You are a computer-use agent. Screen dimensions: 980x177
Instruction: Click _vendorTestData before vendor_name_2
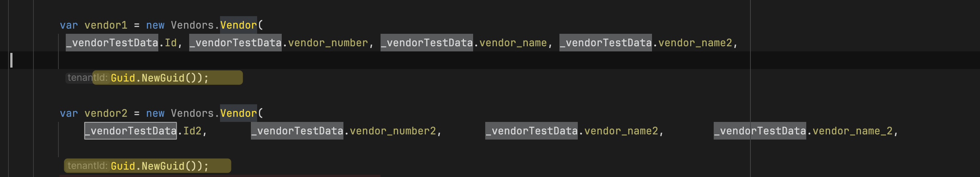pyautogui.click(x=759, y=131)
